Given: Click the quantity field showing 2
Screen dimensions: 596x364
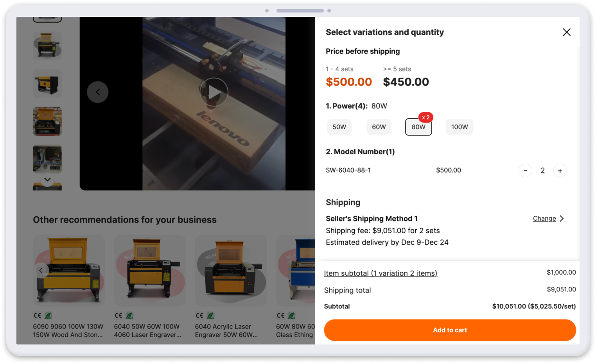Looking at the screenshot, I should 542,171.
